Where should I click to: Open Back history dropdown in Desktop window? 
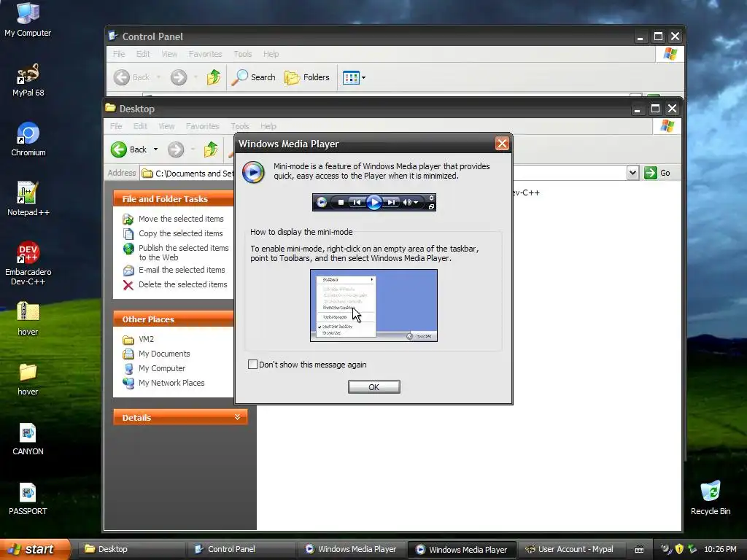pos(155,149)
